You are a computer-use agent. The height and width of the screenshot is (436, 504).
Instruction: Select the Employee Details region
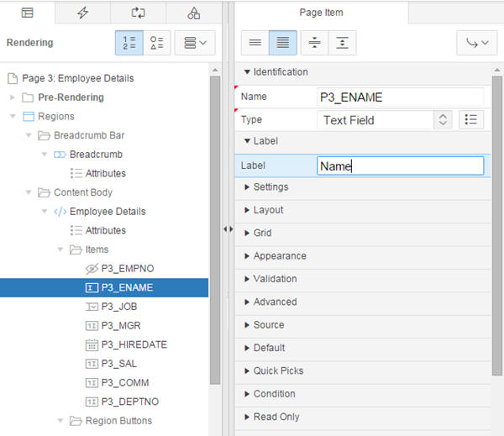(x=108, y=212)
